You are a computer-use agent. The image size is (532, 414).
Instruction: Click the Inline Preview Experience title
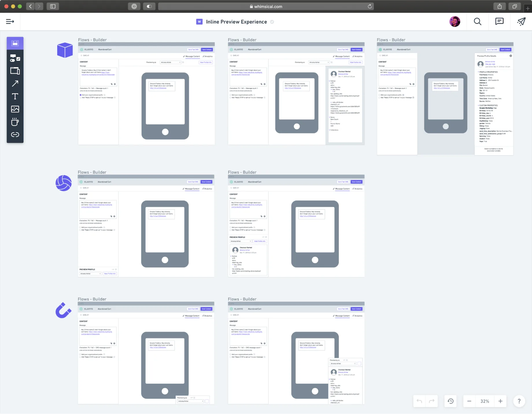click(x=237, y=22)
